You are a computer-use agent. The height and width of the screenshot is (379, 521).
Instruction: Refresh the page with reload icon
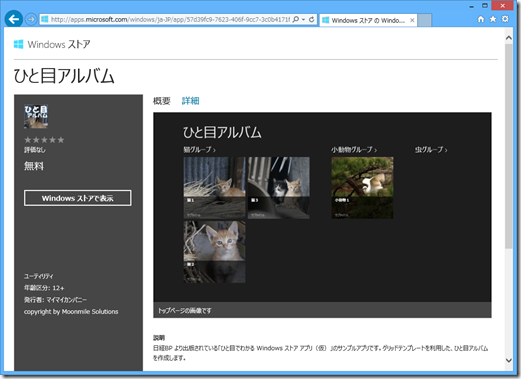point(311,20)
